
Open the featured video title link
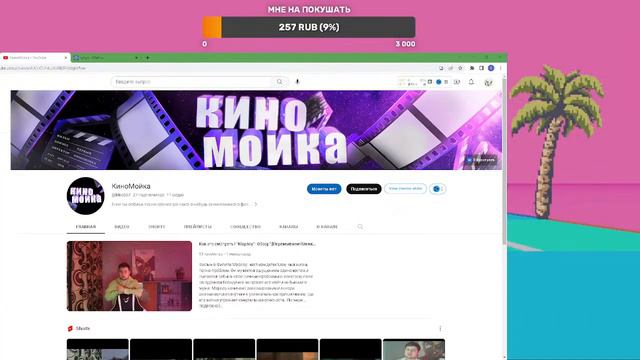click(257, 244)
